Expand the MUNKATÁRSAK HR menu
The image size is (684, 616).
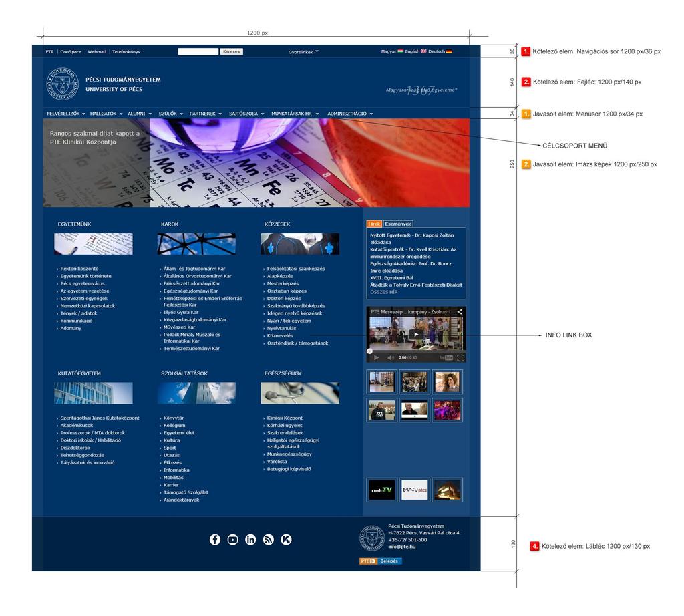pos(295,114)
